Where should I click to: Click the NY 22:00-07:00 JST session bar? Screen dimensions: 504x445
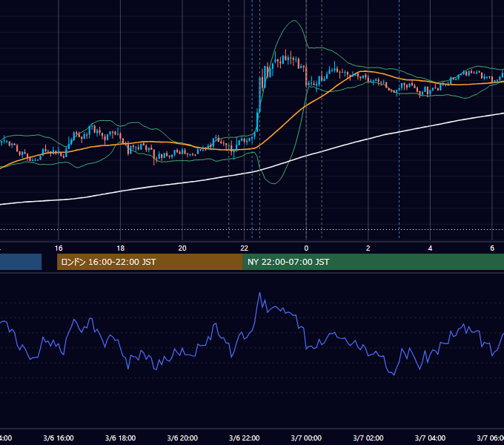click(x=373, y=262)
